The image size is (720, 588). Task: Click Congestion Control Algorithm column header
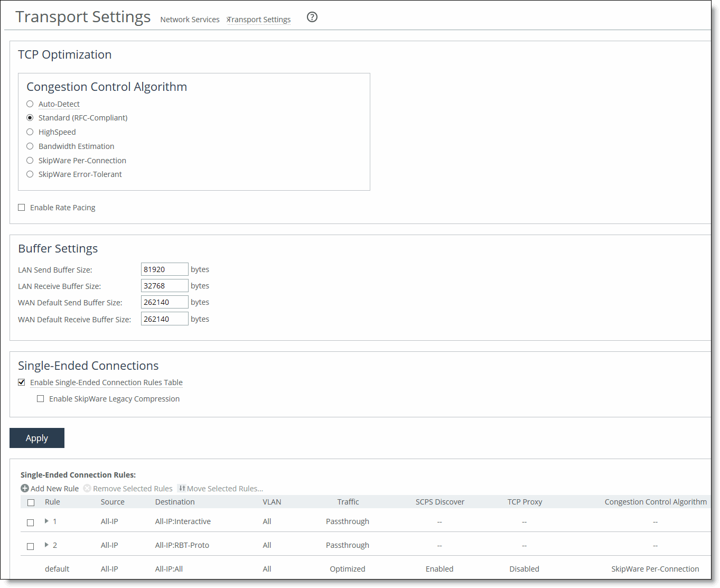coord(656,502)
